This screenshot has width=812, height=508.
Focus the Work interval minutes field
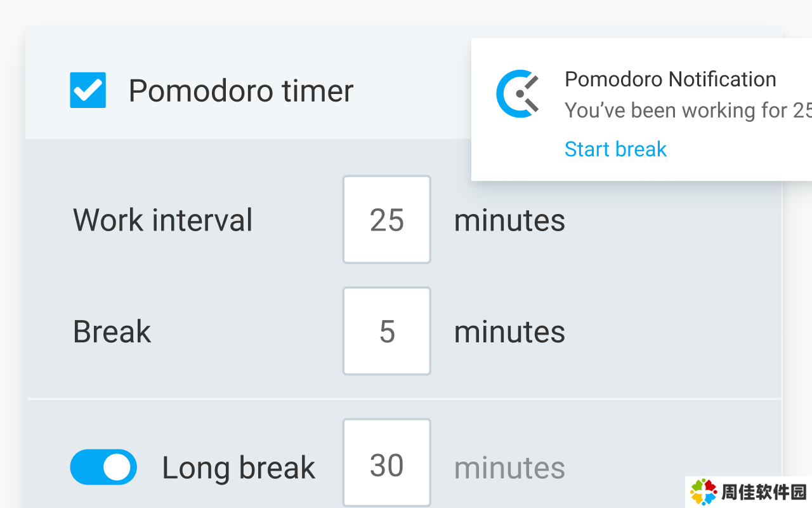point(387,220)
